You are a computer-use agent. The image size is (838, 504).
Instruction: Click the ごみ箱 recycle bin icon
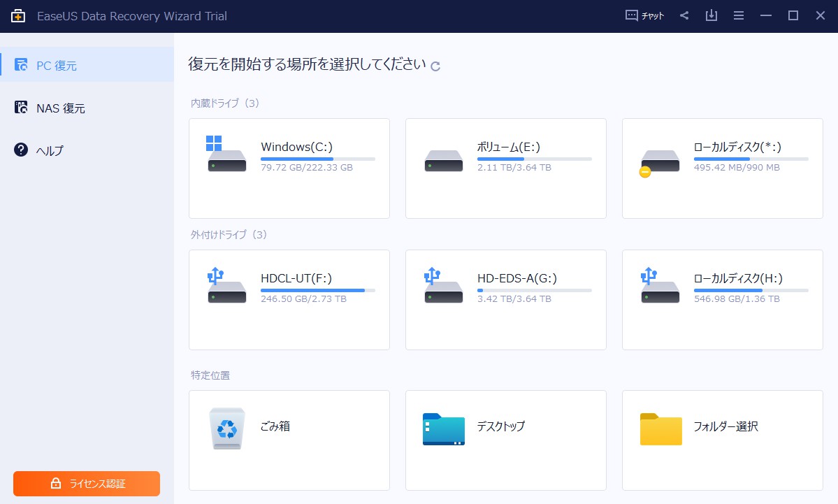coord(227,429)
